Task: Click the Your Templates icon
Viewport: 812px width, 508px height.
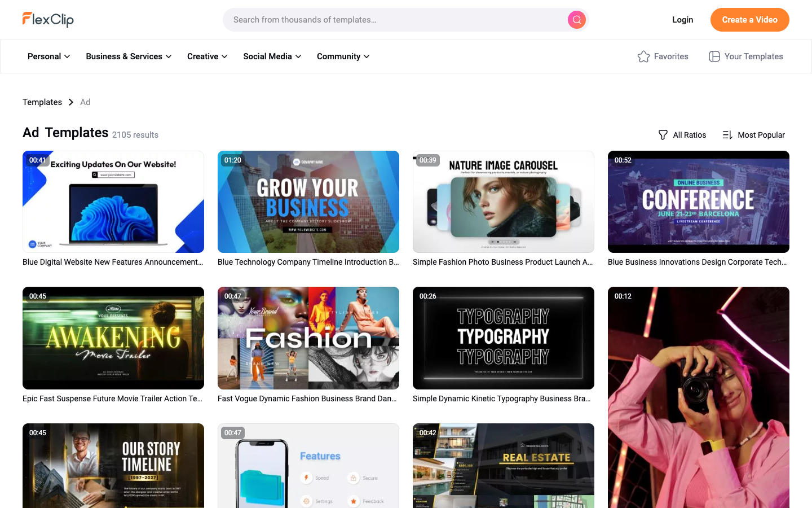Action: pyautogui.click(x=714, y=56)
